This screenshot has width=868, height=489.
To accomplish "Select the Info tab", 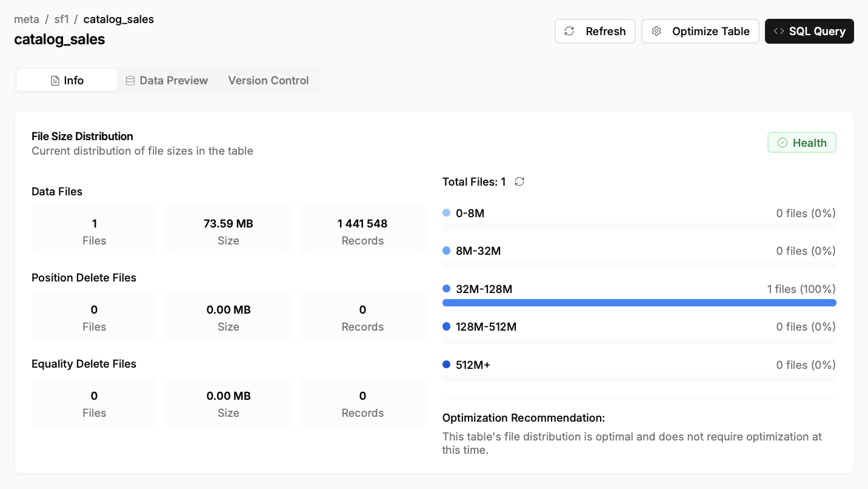I will [67, 80].
